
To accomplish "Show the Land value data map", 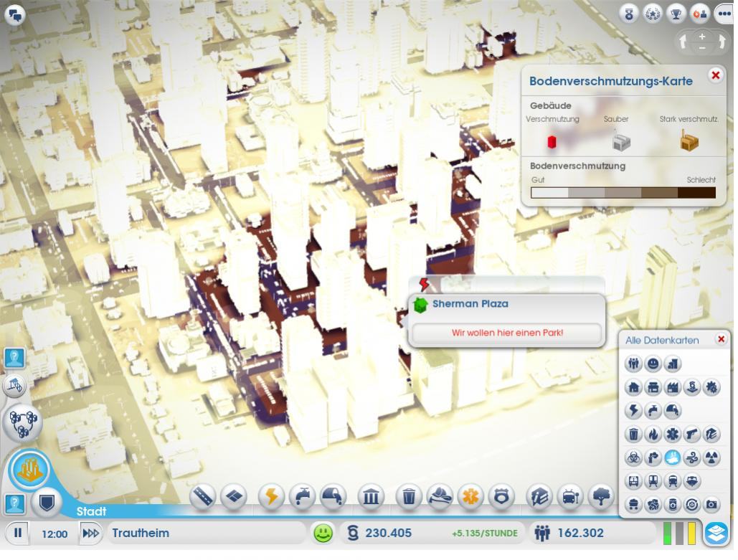I will coord(692,387).
